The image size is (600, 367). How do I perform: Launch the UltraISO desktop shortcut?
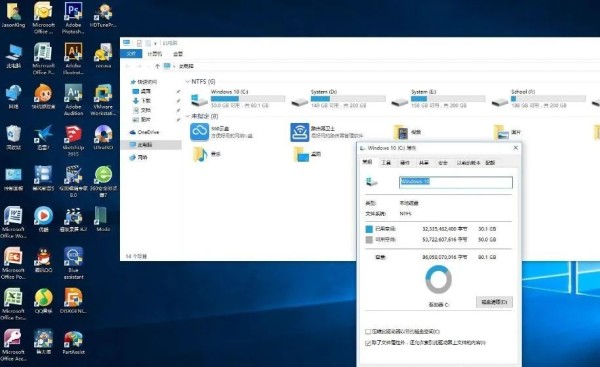tap(103, 137)
